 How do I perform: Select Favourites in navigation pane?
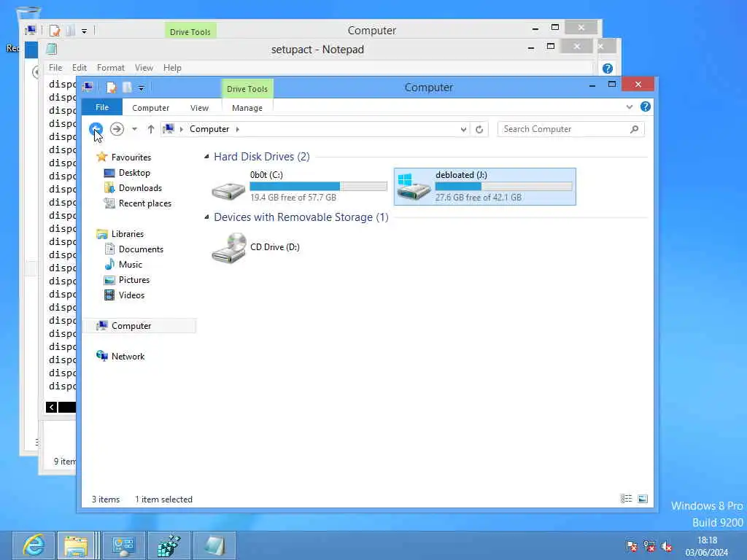click(131, 157)
